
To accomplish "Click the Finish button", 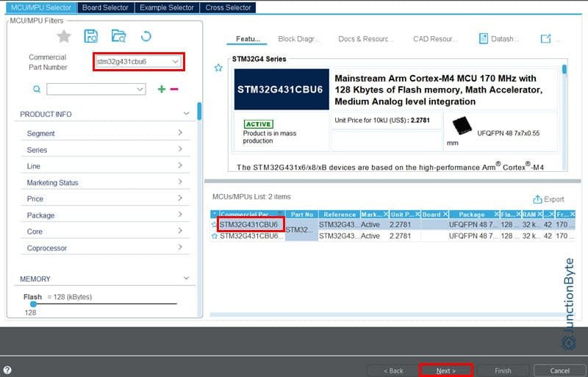I will click(x=503, y=370).
